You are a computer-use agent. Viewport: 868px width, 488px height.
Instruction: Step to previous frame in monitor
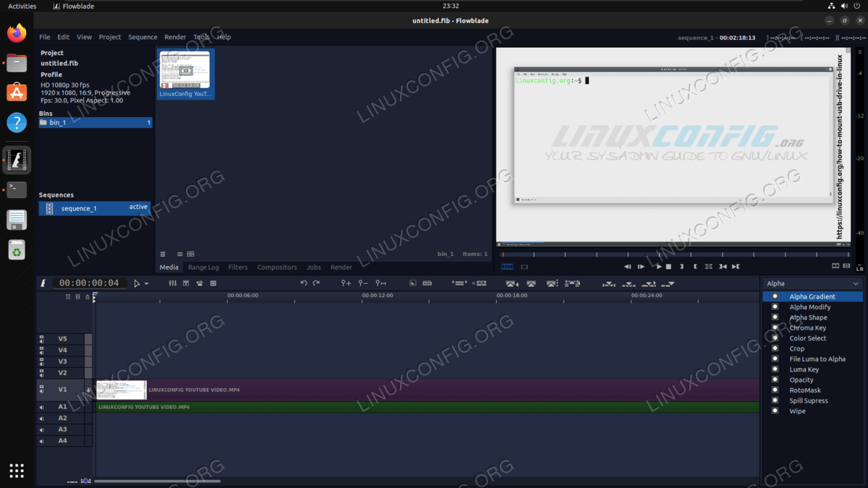point(628,267)
